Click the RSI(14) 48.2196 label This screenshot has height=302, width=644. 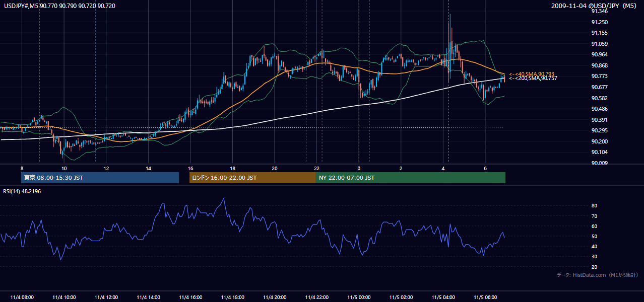pos(22,192)
